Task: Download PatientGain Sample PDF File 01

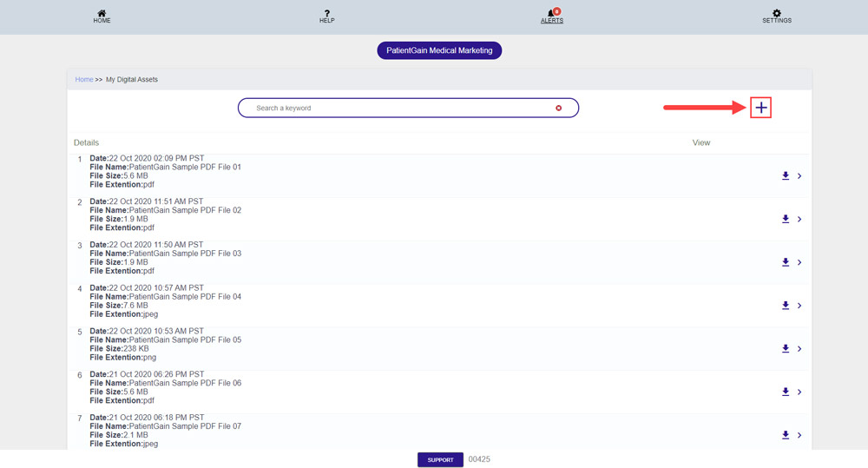Action: click(785, 175)
